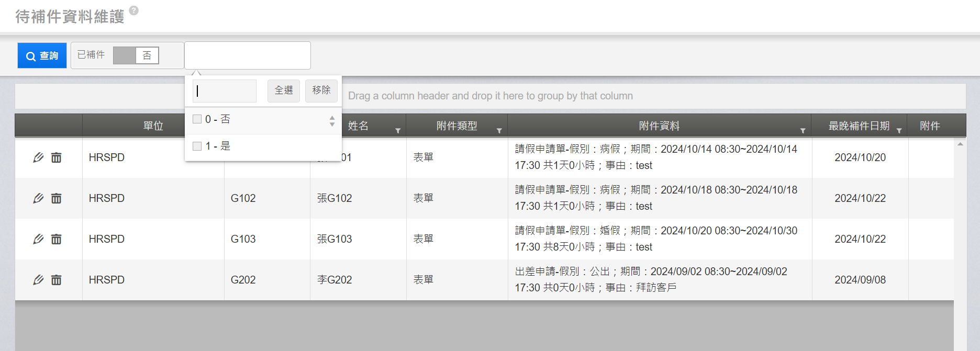Click the help question mark icon
Image resolution: width=980 pixels, height=351 pixels.
pyautogui.click(x=134, y=10)
